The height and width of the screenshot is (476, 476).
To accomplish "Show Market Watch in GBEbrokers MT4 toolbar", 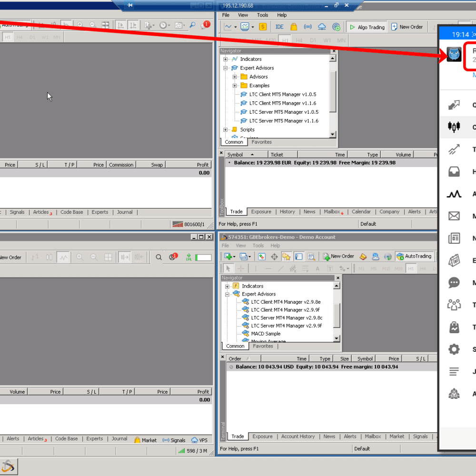I will point(262,257).
